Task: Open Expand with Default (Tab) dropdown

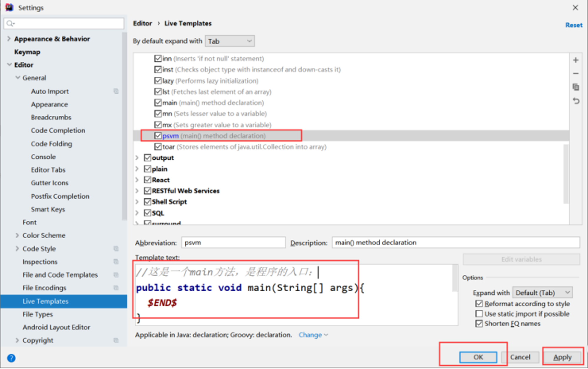Action: tap(542, 293)
